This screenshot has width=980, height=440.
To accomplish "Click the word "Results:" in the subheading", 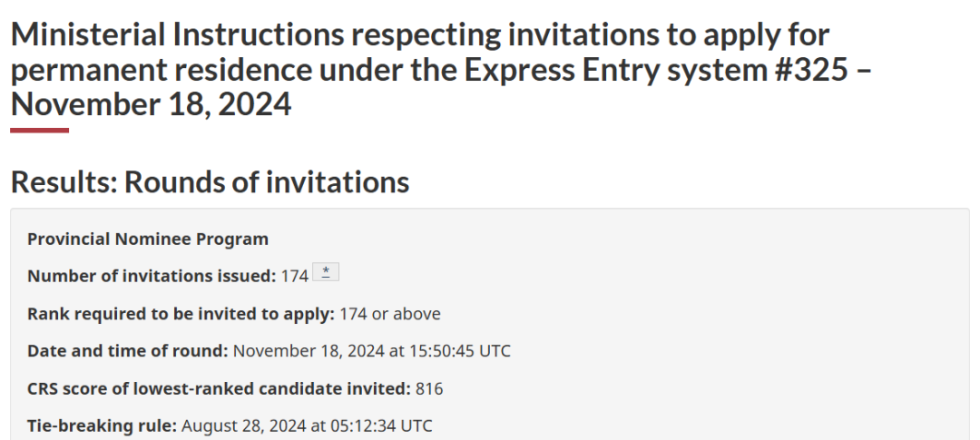I will pyautogui.click(x=64, y=181).
